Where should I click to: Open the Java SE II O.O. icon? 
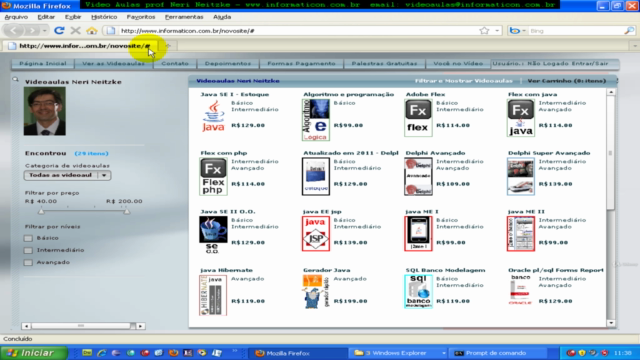tap(213, 235)
